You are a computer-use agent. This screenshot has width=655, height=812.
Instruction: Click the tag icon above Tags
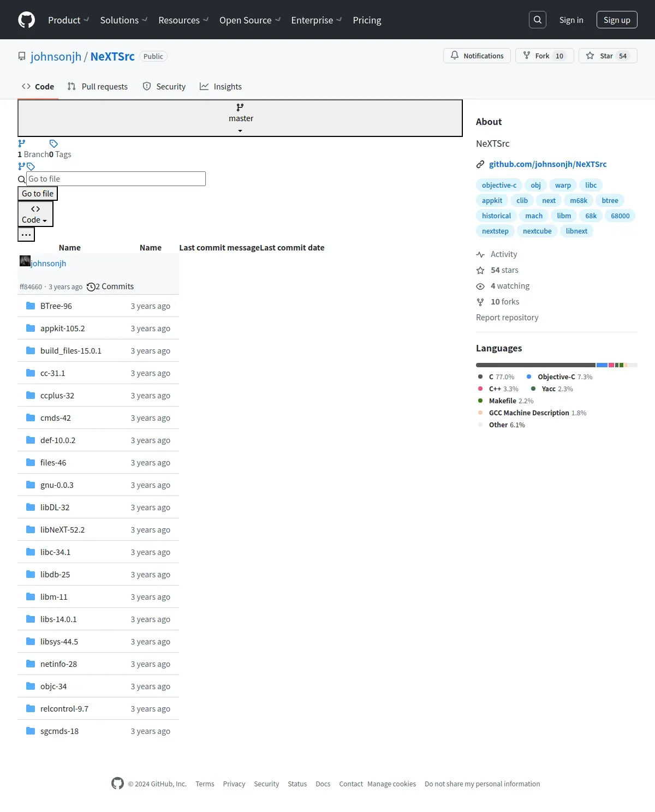click(x=53, y=144)
